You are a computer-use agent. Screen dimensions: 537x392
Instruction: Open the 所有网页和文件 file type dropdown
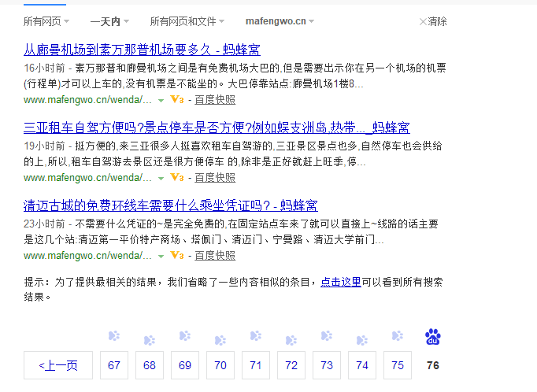(187, 21)
